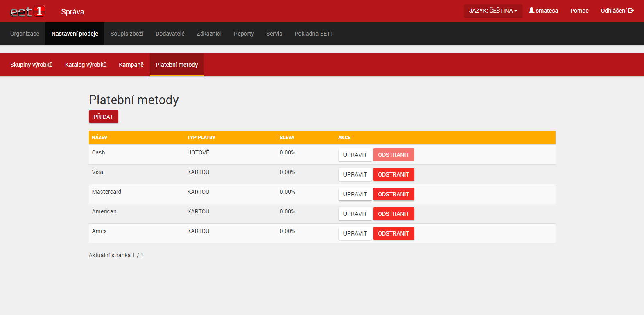This screenshot has height=315, width=644.
Task: Open the Servis menu
Action: pos(274,34)
